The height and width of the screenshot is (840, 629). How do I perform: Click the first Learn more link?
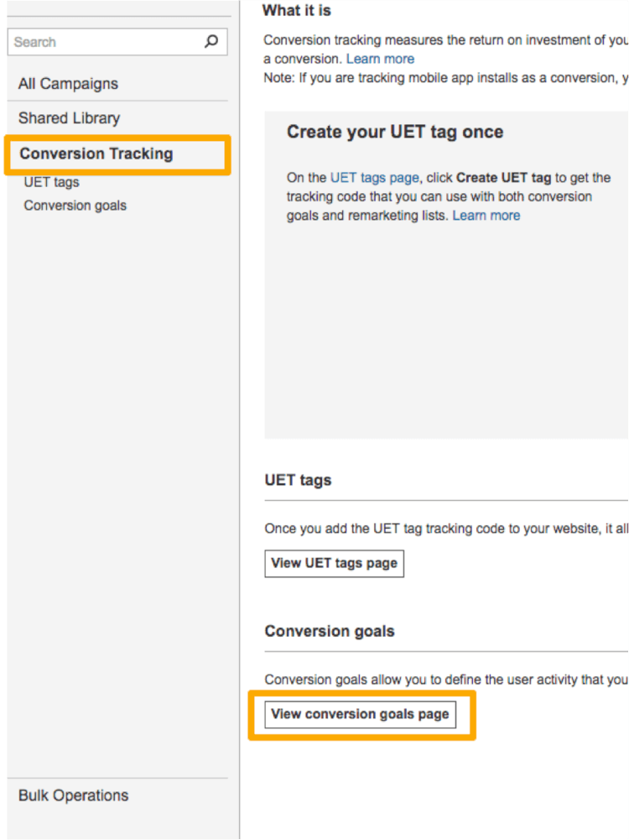point(382,58)
